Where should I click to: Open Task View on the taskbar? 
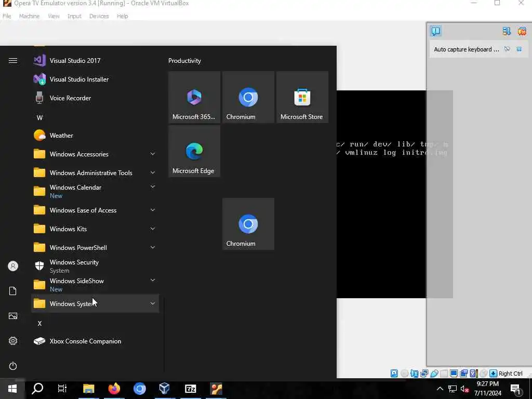click(x=62, y=389)
